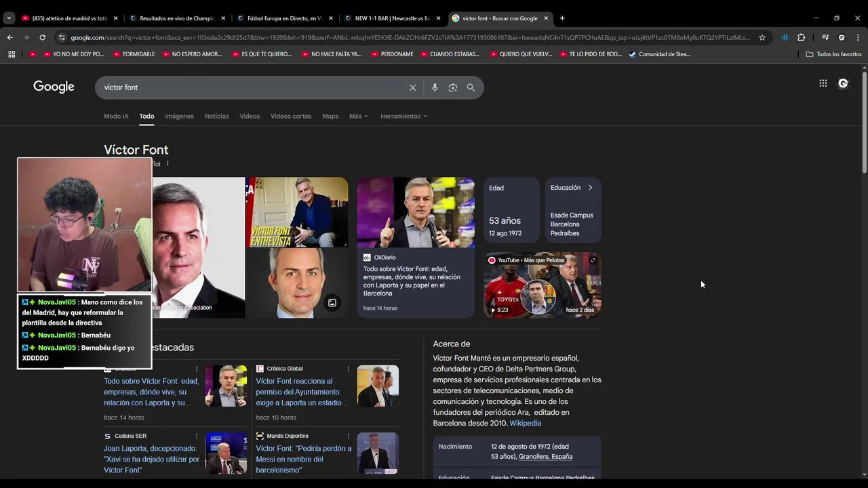Switch to NEW 1-1 BAR Newcastle tab
The width and height of the screenshot is (868, 488).
tap(392, 18)
